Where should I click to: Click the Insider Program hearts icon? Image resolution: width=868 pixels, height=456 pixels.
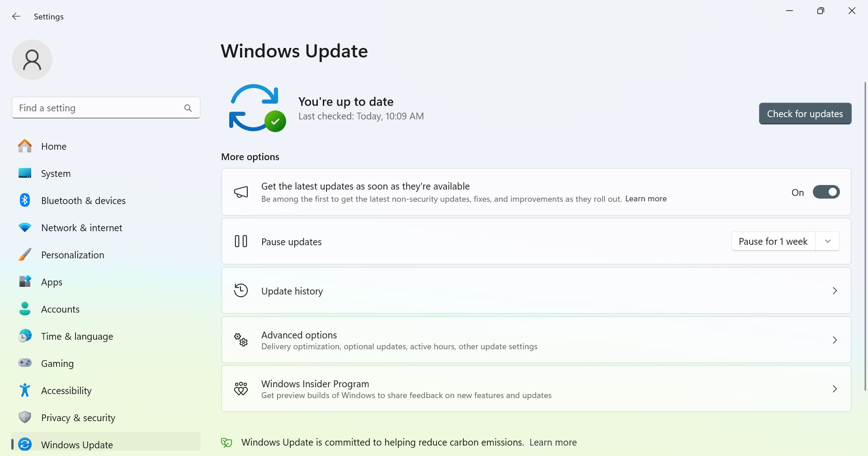241,389
